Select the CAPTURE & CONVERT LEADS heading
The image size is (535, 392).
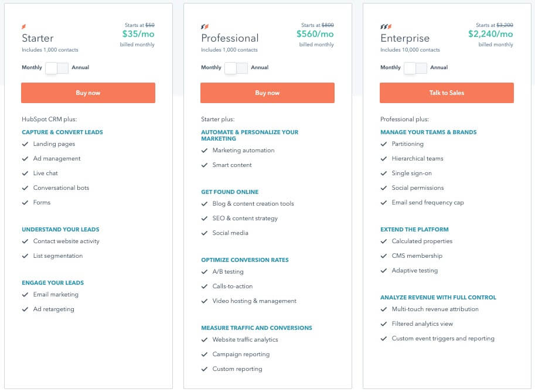point(63,132)
